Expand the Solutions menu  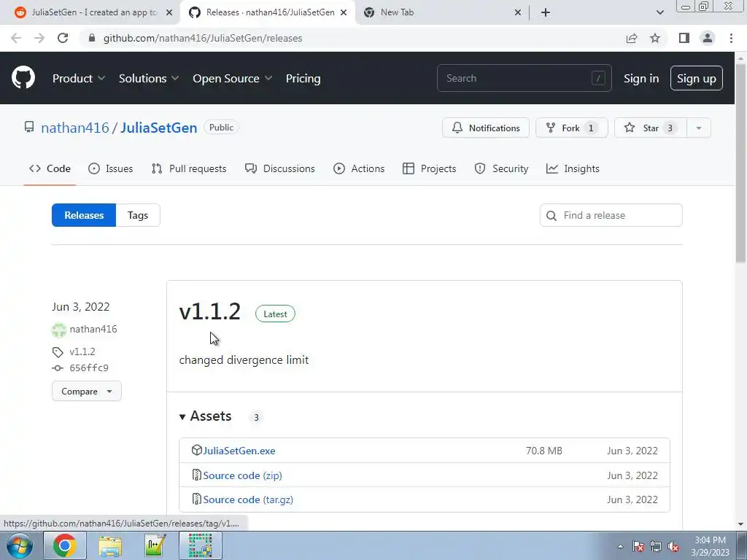[149, 79]
